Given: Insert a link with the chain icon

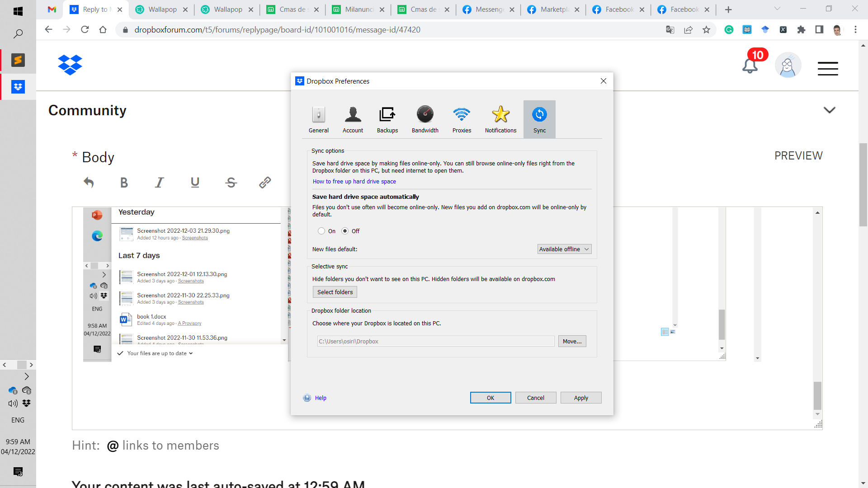Looking at the screenshot, I should click(x=265, y=183).
